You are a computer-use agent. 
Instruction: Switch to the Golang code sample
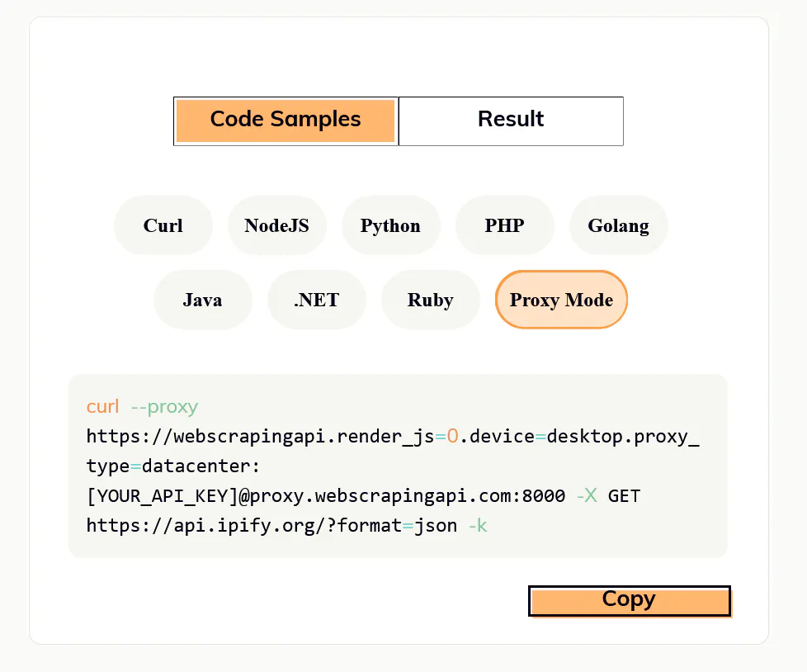click(x=618, y=225)
